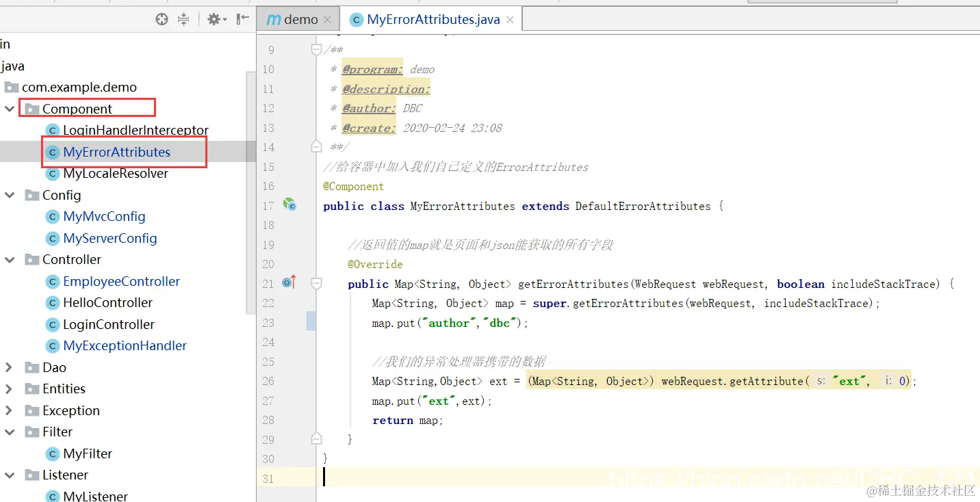Click the @Component annotation in code
This screenshot has width=980, height=502.
point(354,187)
